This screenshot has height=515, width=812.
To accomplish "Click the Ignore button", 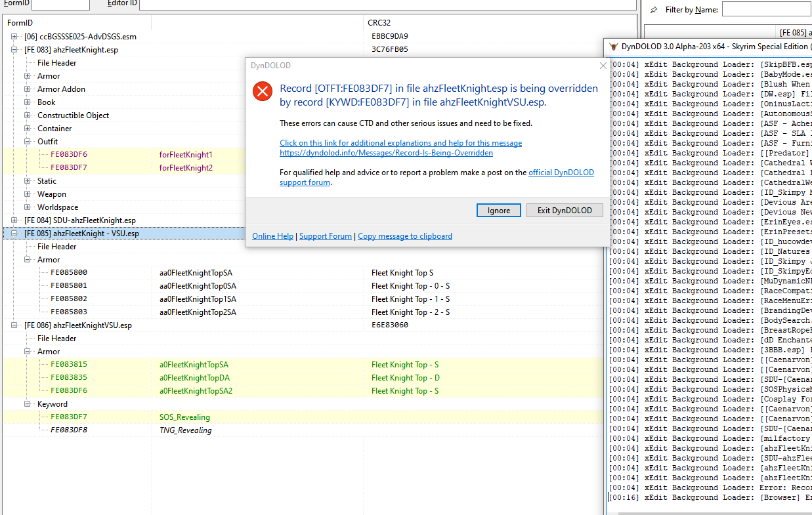I will [499, 210].
